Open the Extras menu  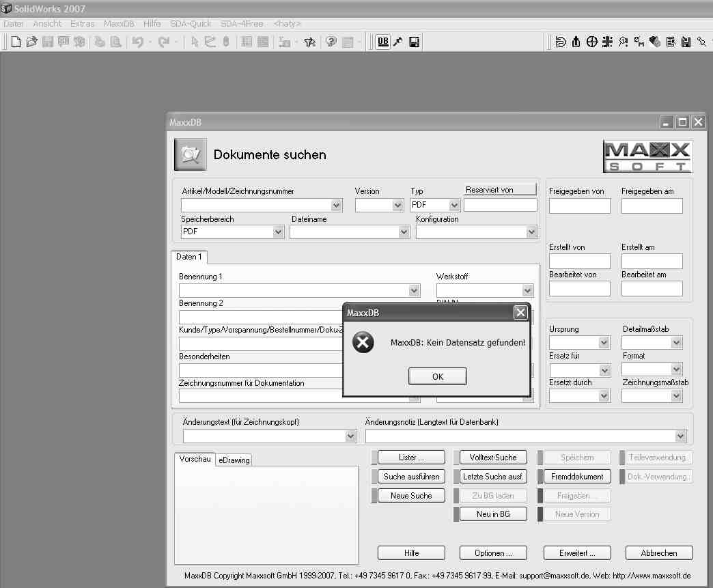tap(83, 24)
